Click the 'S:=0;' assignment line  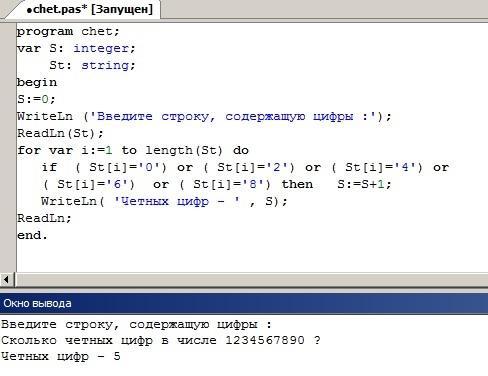pos(36,99)
